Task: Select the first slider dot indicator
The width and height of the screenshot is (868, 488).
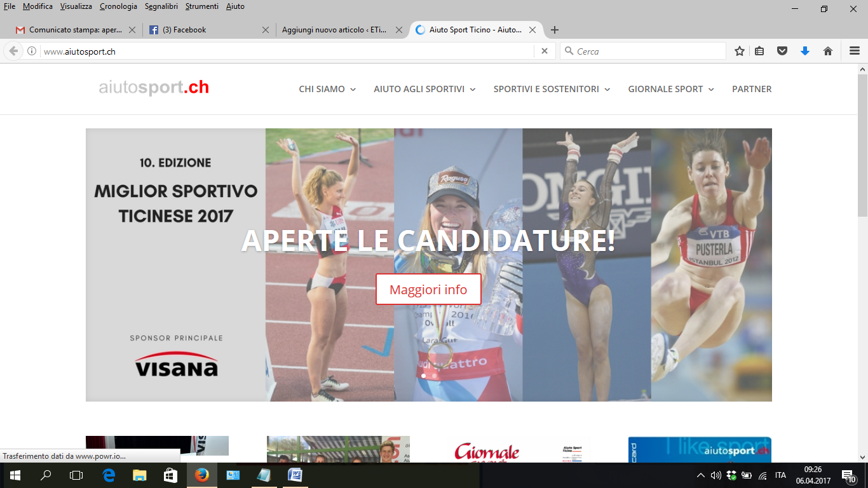Action: 424,376
